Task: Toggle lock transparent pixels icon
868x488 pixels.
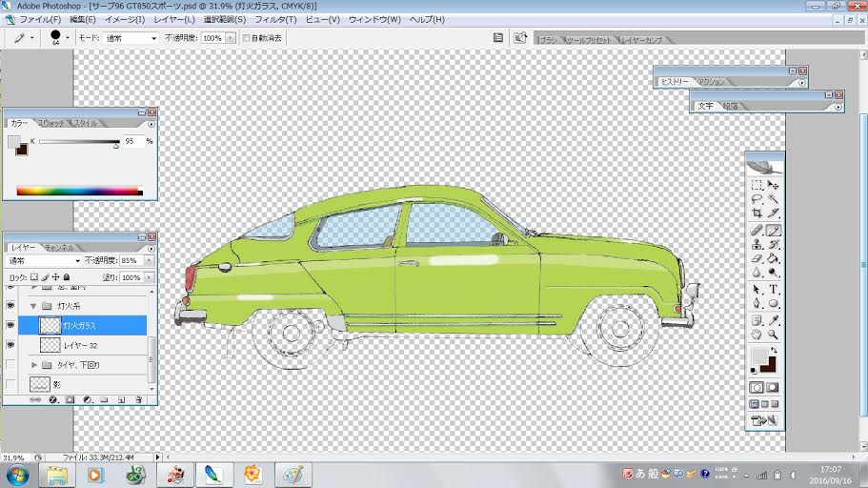Action: 34,277
